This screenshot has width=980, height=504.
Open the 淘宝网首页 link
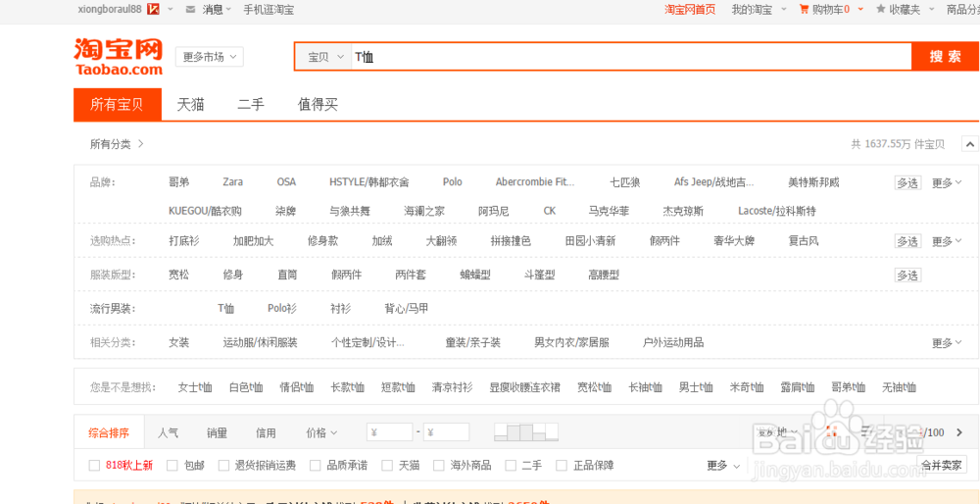click(690, 10)
